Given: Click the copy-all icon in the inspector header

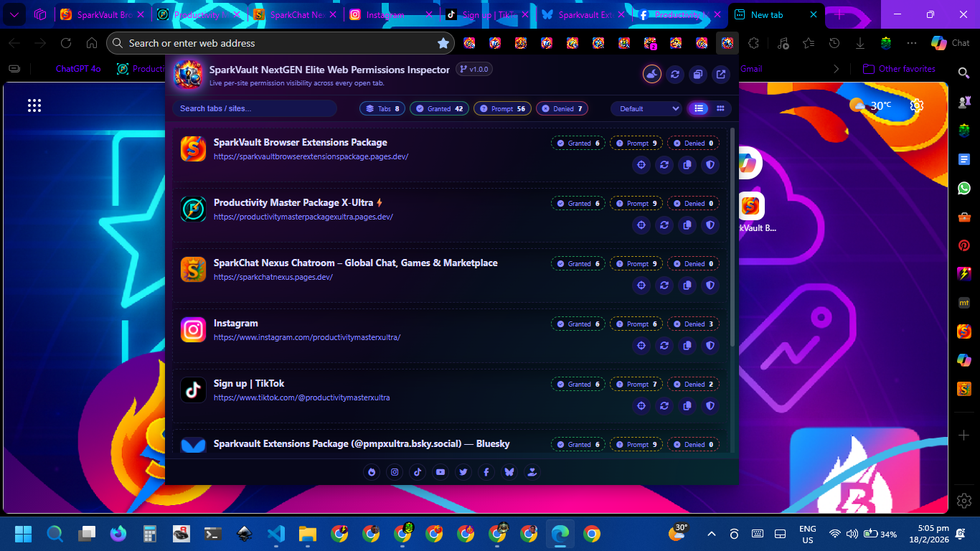Looking at the screenshot, I should coord(697,74).
